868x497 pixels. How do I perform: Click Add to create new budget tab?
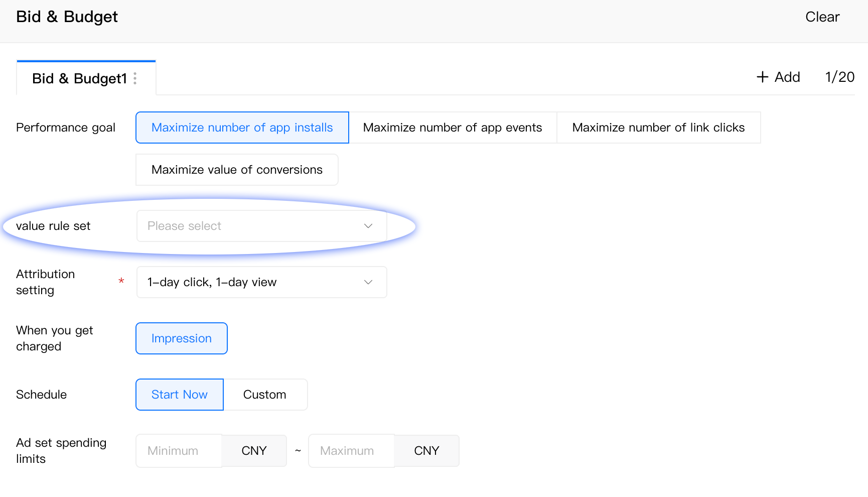[x=787, y=77]
